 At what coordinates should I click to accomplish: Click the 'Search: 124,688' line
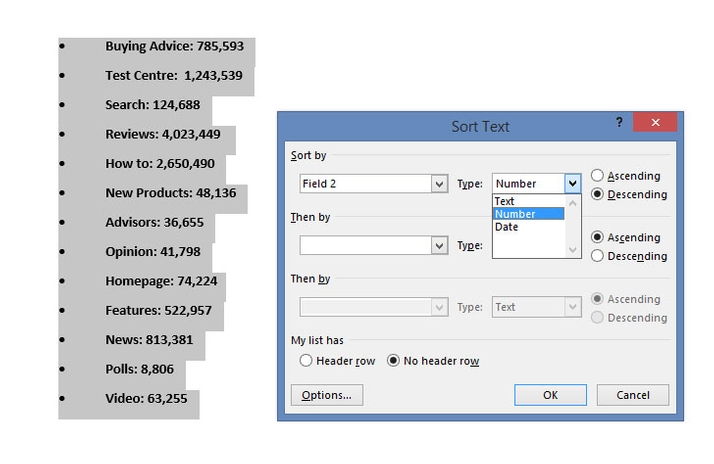(x=153, y=105)
